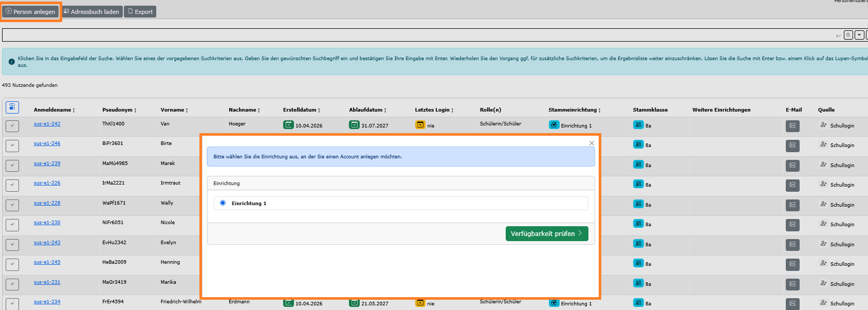Click the email icon for sus-e1-242
This screenshot has height=310, width=868.
(x=792, y=126)
